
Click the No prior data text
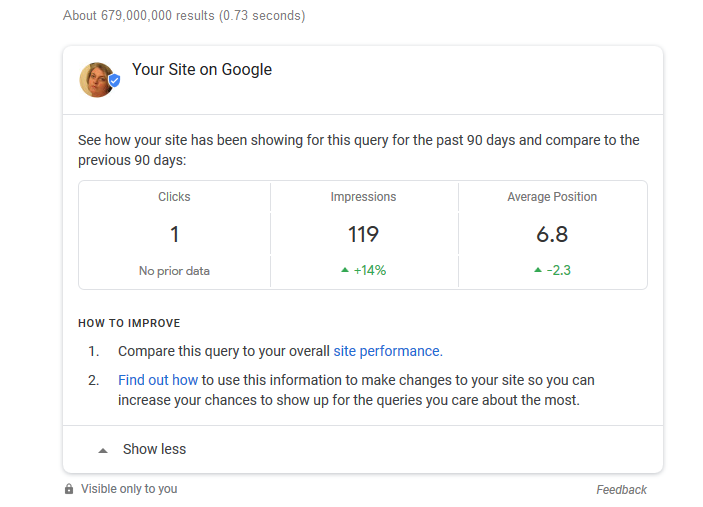(x=174, y=271)
